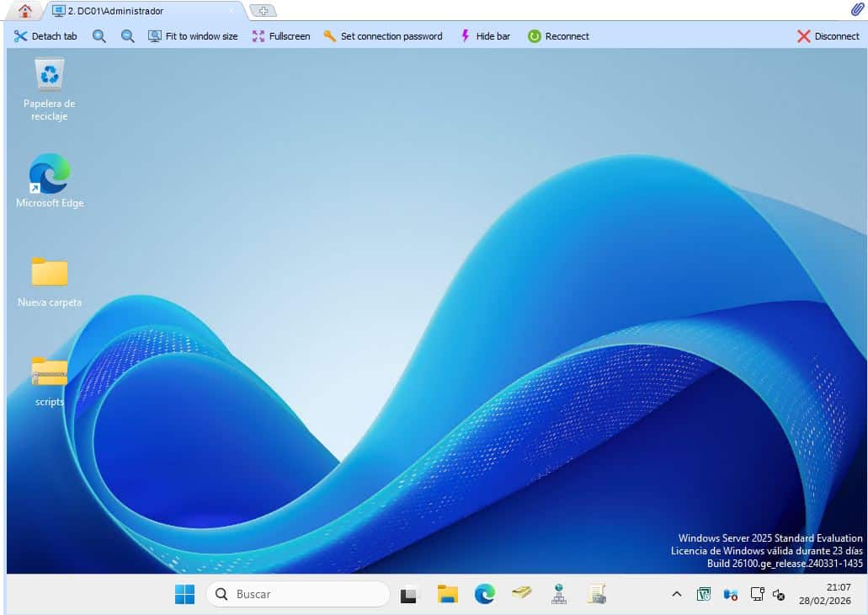
Task: Click the zoom in magnifier icon
Action: [x=99, y=36]
